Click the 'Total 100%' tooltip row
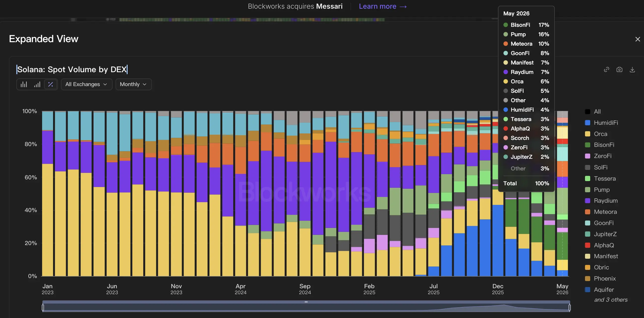644x318 pixels. 526,183
